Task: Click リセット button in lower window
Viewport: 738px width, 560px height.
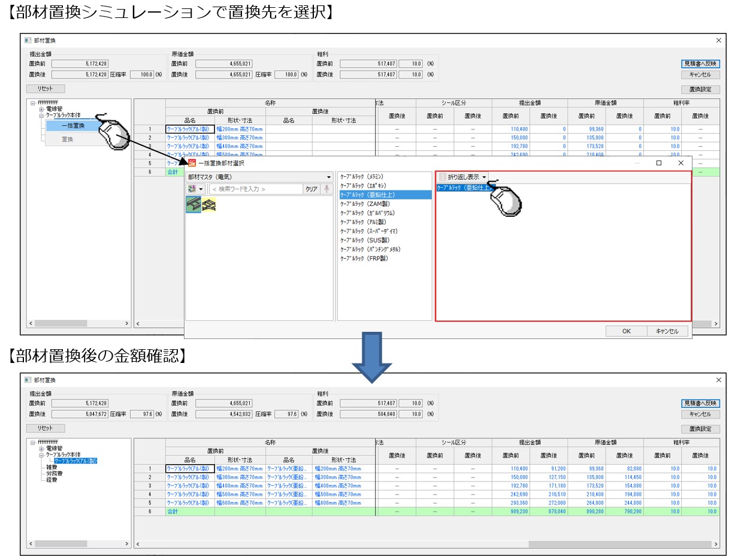Action: point(46,428)
